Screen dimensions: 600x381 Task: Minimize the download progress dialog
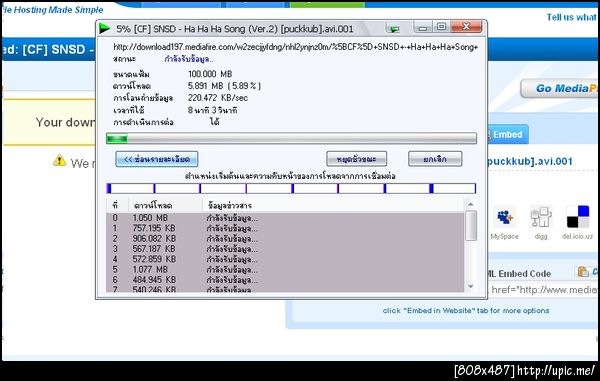tap(422, 28)
